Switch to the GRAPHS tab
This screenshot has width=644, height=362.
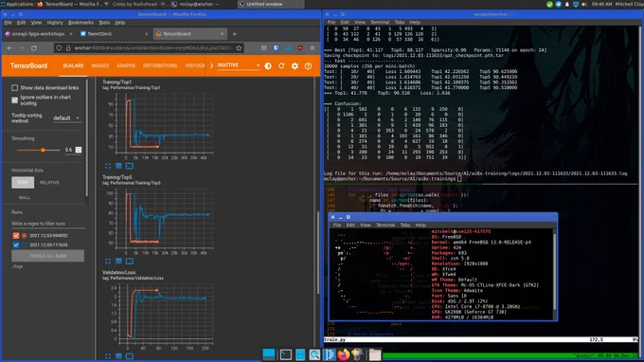pyautogui.click(x=126, y=65)
